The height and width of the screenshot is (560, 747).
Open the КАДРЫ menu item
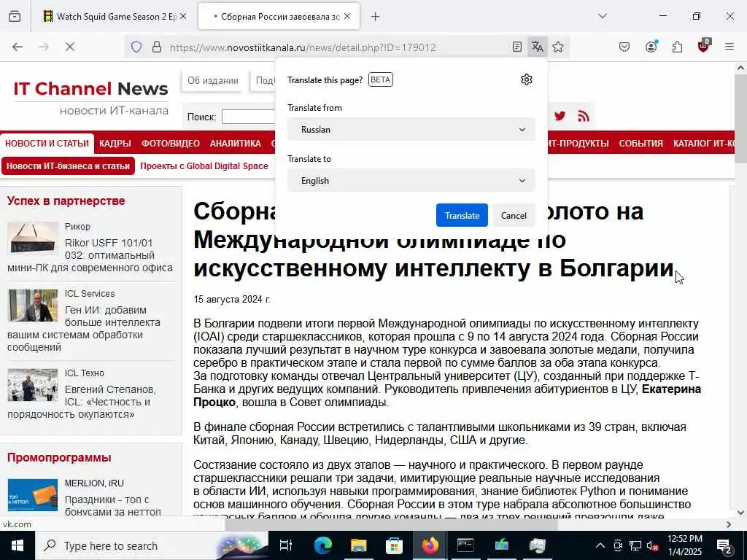[x=115, y=144]
